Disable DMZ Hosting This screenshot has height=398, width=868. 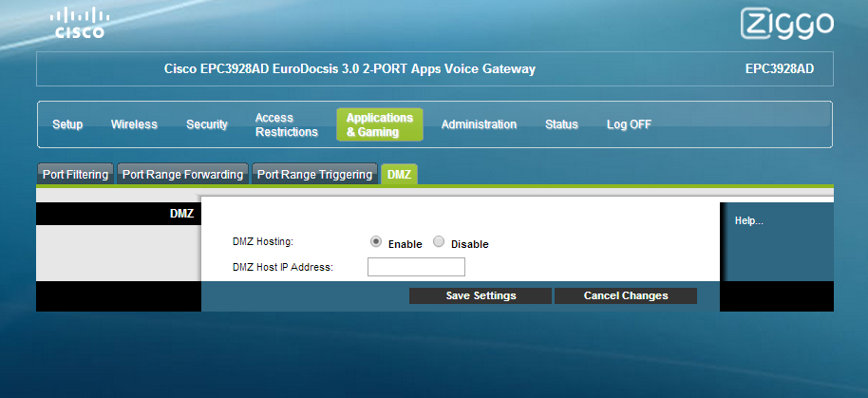coord(439,242)
